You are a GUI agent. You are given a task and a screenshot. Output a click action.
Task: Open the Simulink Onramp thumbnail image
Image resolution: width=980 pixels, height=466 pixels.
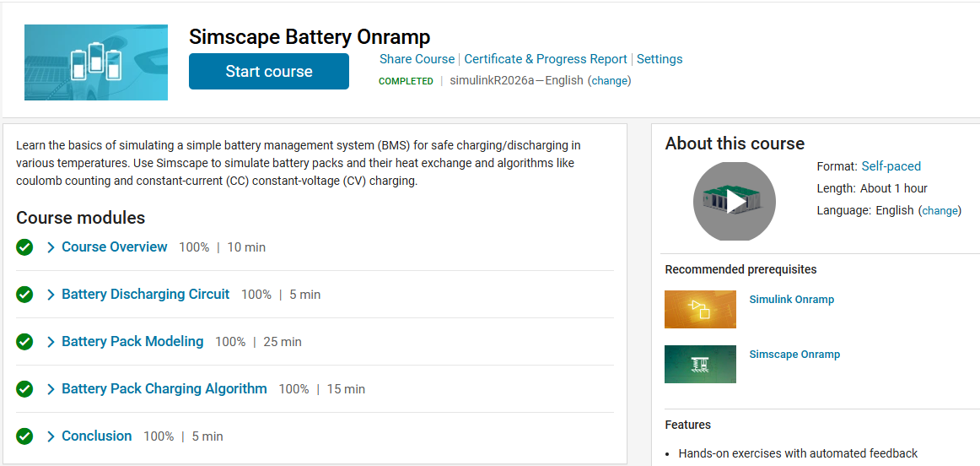click(x=700, y=309)
